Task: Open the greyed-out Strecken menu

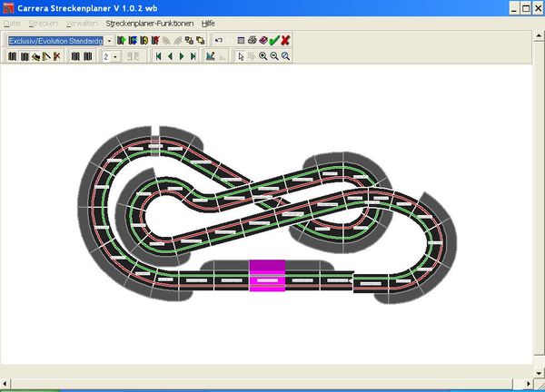Action: (x=43, y=24)
